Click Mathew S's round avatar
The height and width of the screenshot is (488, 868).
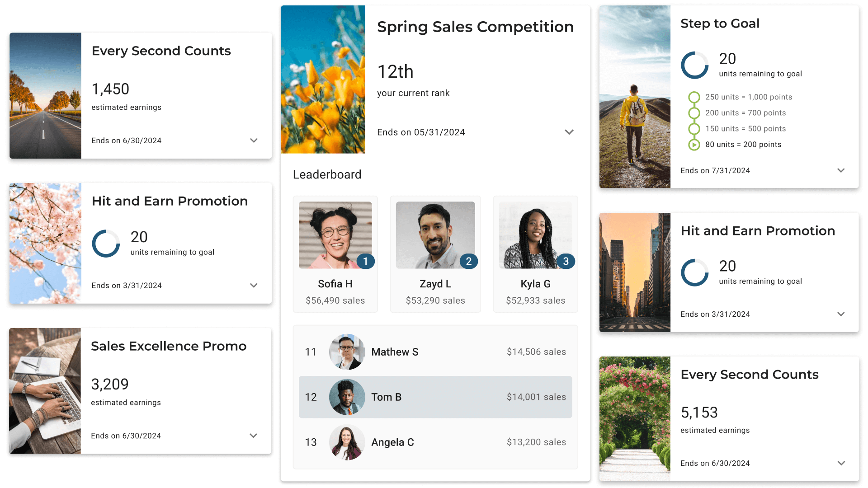point(347,352)
